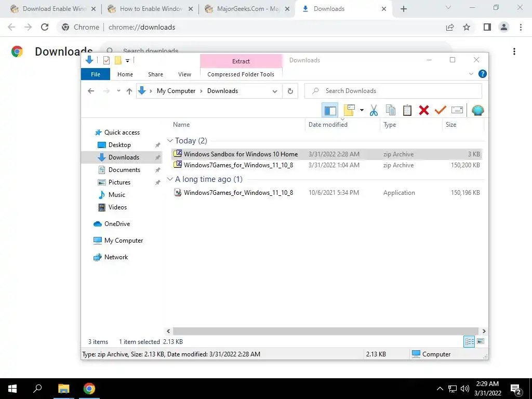Select the Windows7Games Application file
The height and width of the screenshot is (399, 532).
[326, 192]
